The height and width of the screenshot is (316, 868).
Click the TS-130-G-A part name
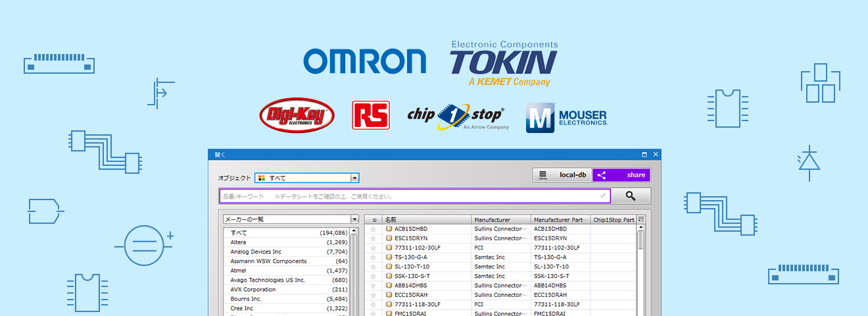pyautogui.click(x=411, y=257)
